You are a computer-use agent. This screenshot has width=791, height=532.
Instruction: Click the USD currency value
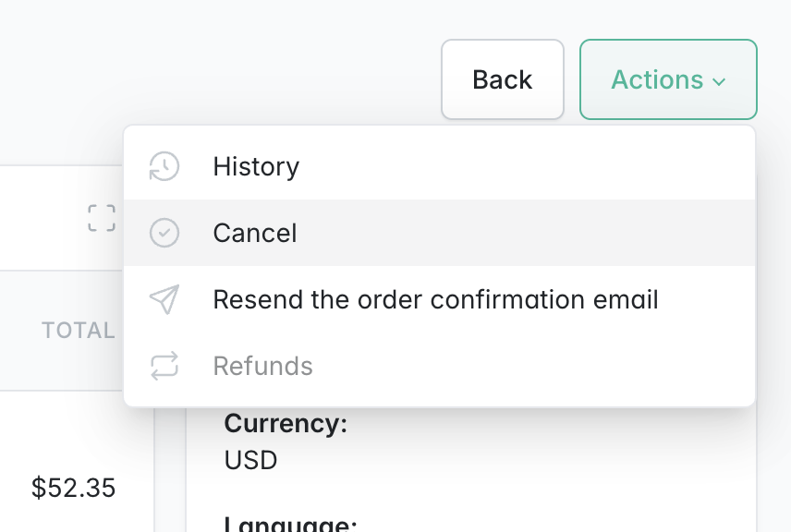(x=250, y=460)
